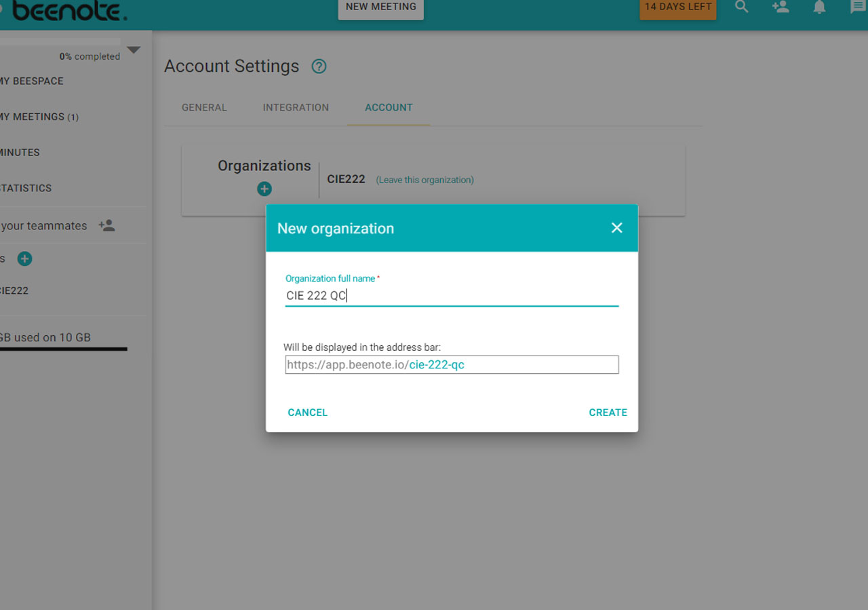Image resolution: width=868 pixels, height=610 pixels.
Task: Open the chat messages icon
Action: click(x=858, y=7)
